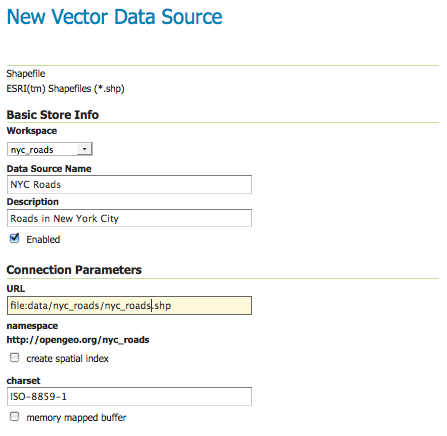
Task: Focus the Data Source Name field
Action: click(129, 184)
